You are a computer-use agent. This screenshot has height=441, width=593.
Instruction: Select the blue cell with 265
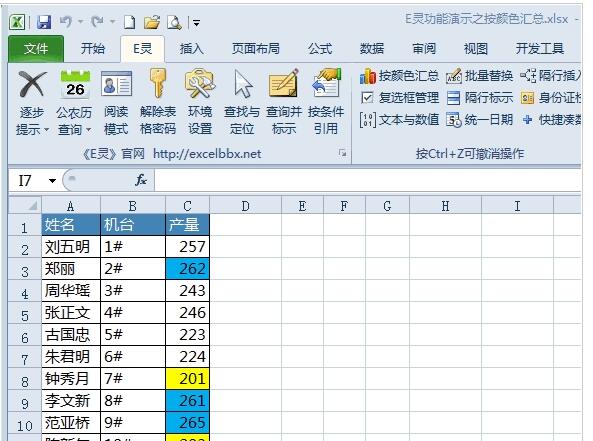(187, 422)
